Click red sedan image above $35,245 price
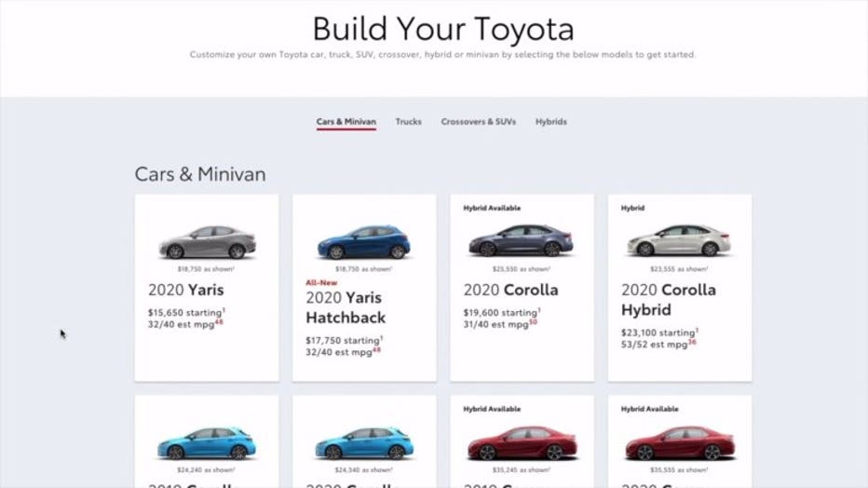Screen dimensions: 868x488 pos(522,443)
